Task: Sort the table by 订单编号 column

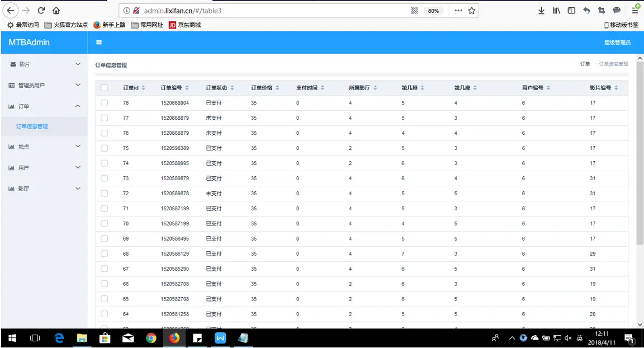Action: (x=187, y=88)
